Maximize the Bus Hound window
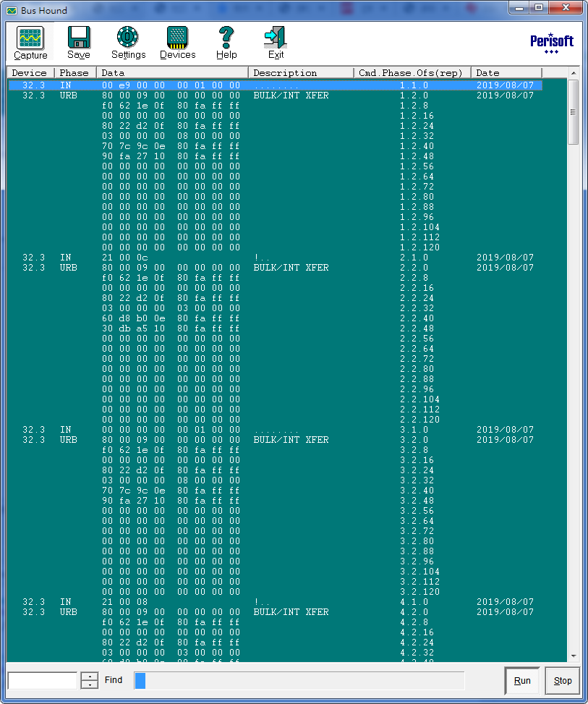This screenshot has height=704, width=588. [x=539, y=8]
